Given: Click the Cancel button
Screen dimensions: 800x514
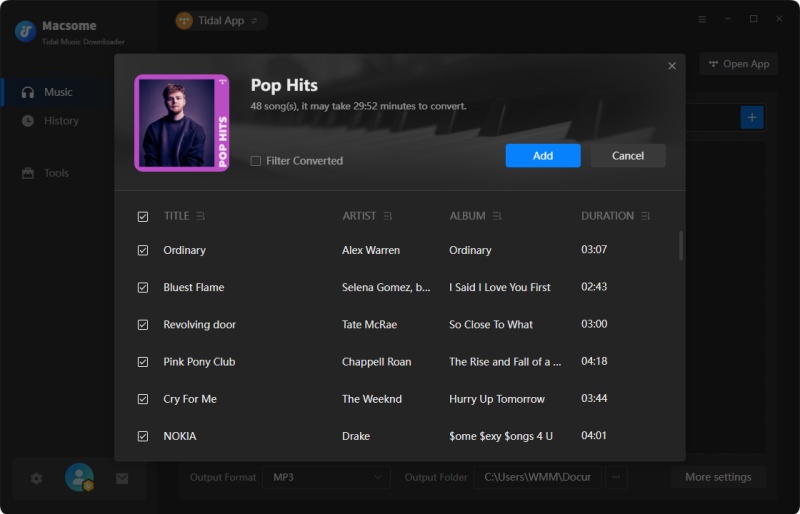Looking at the screenshot, I should (628, 156).
